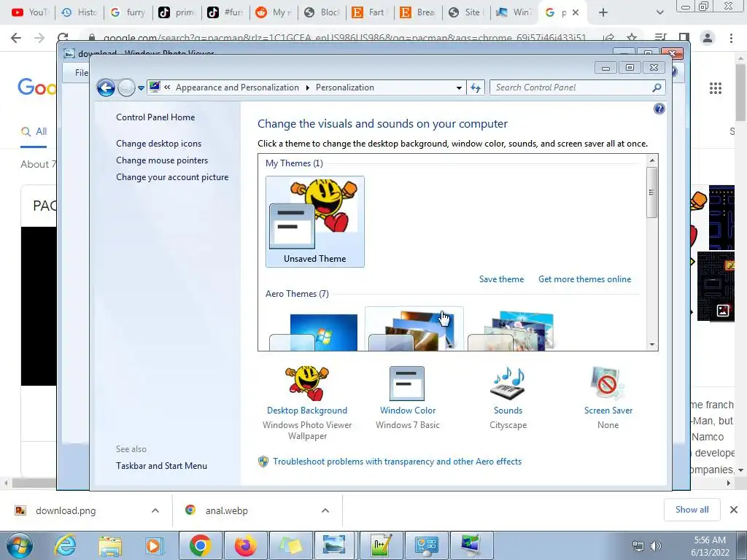The image size is (747, 560).
Task: Switch to the History browser tab
Action: [x=79, y=12]
